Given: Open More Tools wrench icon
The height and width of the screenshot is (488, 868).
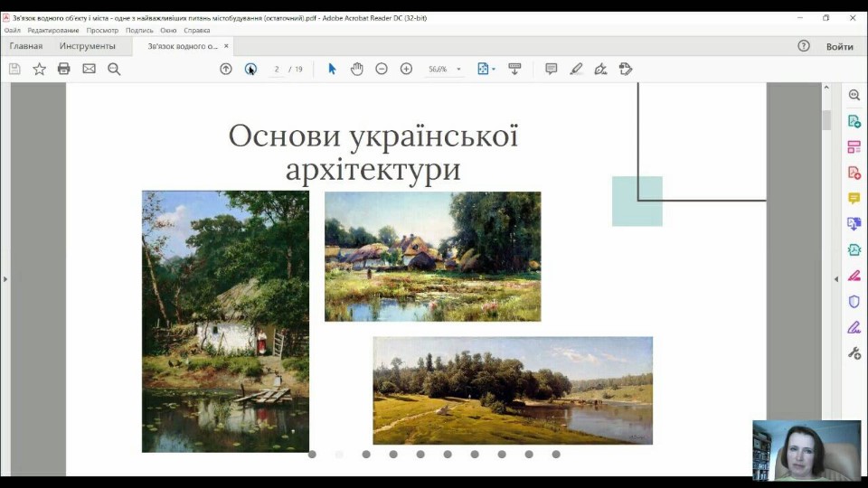Looking at the screenshot, I should (x=854, y=352).
